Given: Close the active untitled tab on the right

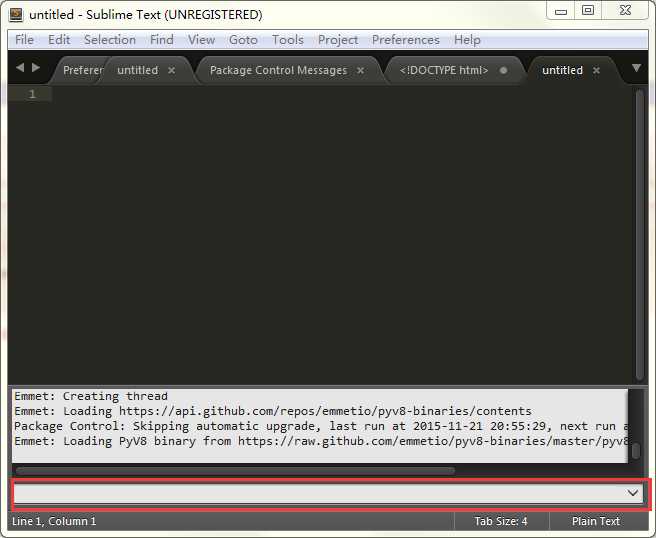Looking at the screenshot, I should (597, 70).
